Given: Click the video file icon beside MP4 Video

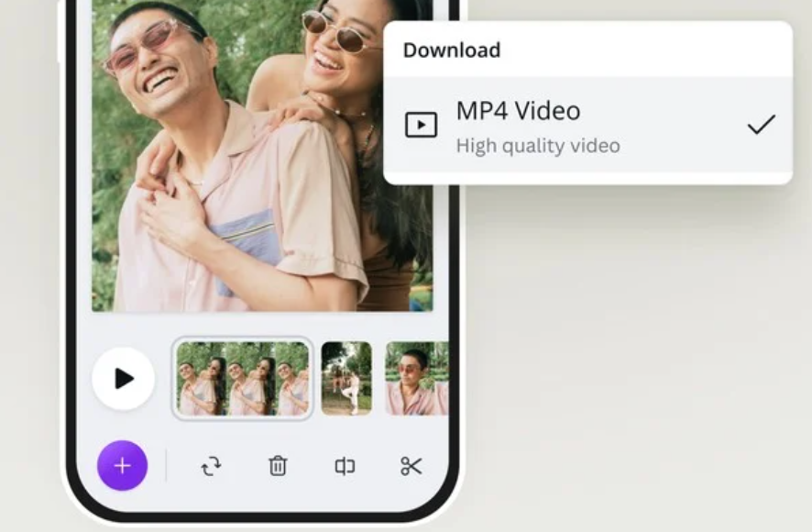Looking at the screenshot, I should pyautogui.click(x=421, y=125).
